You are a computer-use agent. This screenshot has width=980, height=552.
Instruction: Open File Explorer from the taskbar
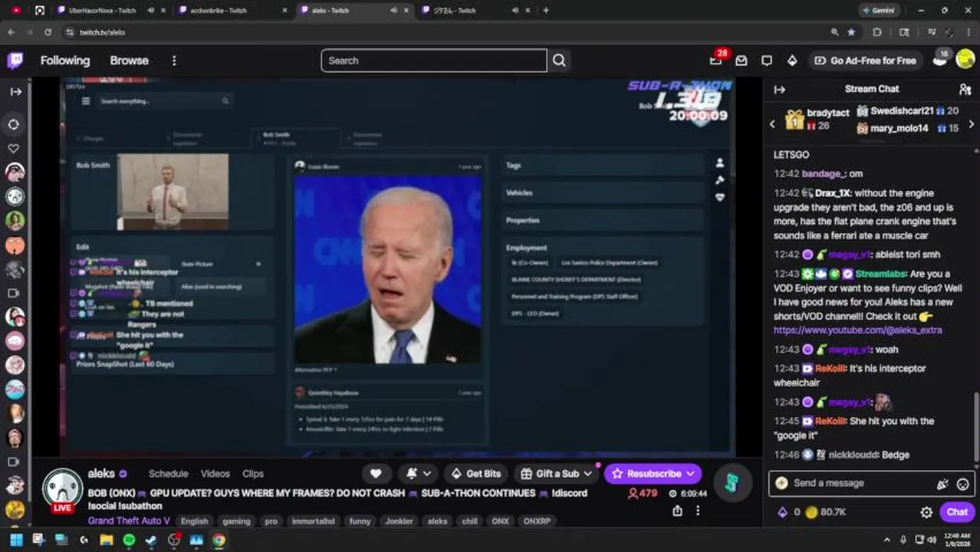[x=107, y=540]
